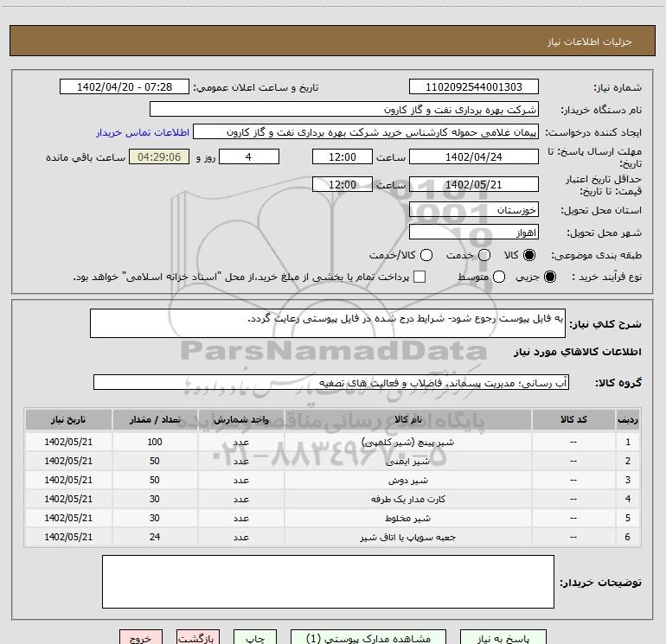The height and width of the screenshot is (644, 666).
Task: Tick the اسناد خزانه اسلامی payment checkbox
Action: coord(419,277)
